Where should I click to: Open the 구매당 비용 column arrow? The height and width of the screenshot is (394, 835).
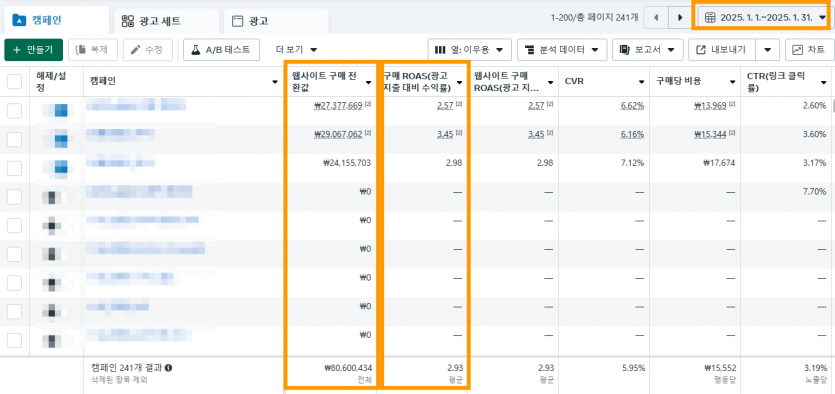732,82
